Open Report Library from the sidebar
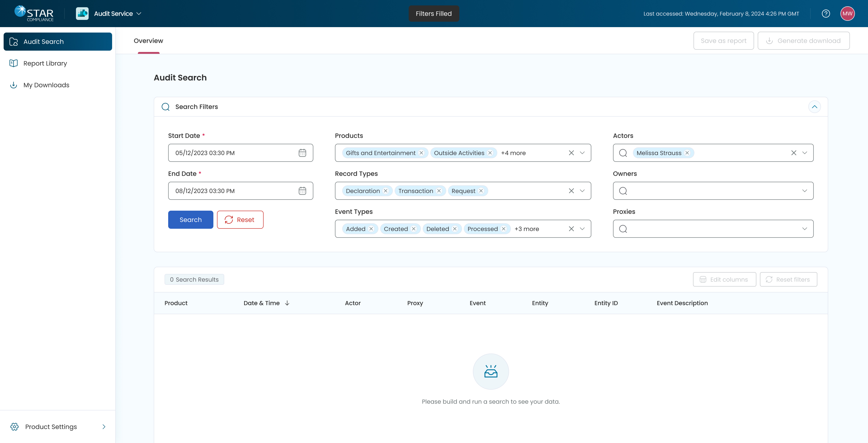Image resolution: width=868 pixels, height=443 pixels. (45, 63)
